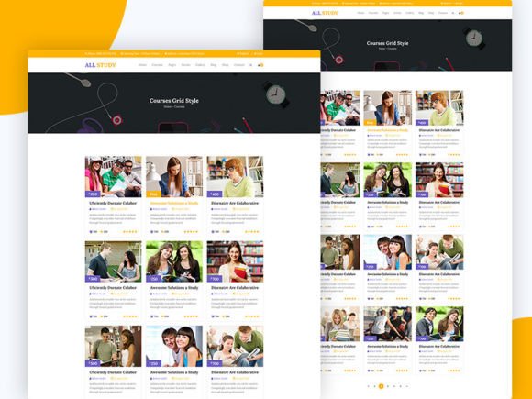Viewport: 532px width, 399px height.
Task: Go to previous page using pagination left arrow
Action: pyautogui.click(x=369, y=386)
